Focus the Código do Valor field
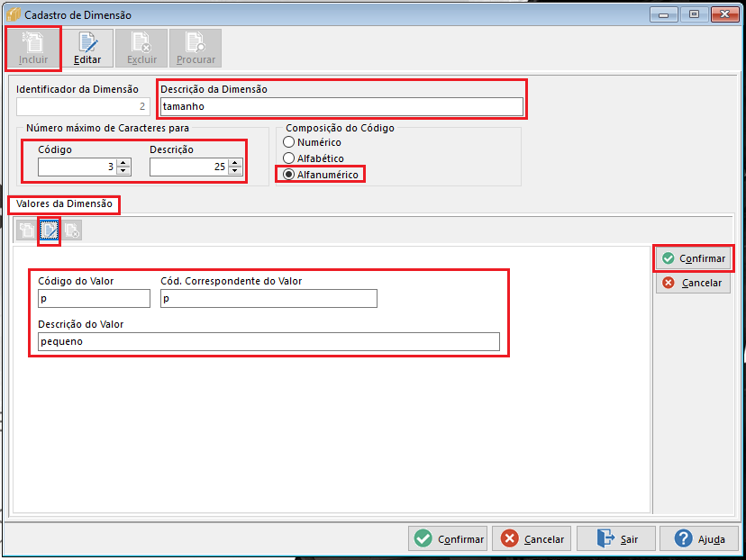746x560 pixels. 94,299
